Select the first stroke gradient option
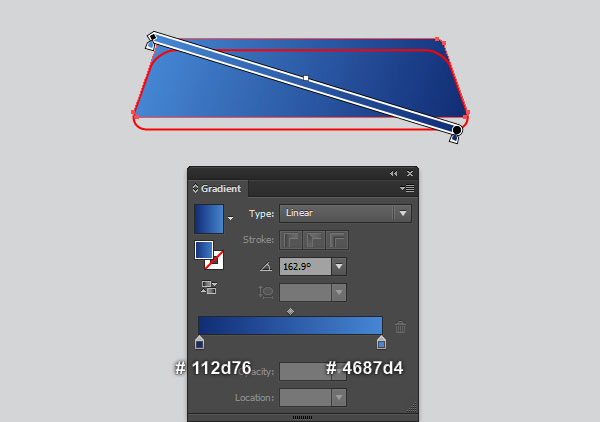The height and width of the screenshot is (422, 600). [x=291, y=240]
